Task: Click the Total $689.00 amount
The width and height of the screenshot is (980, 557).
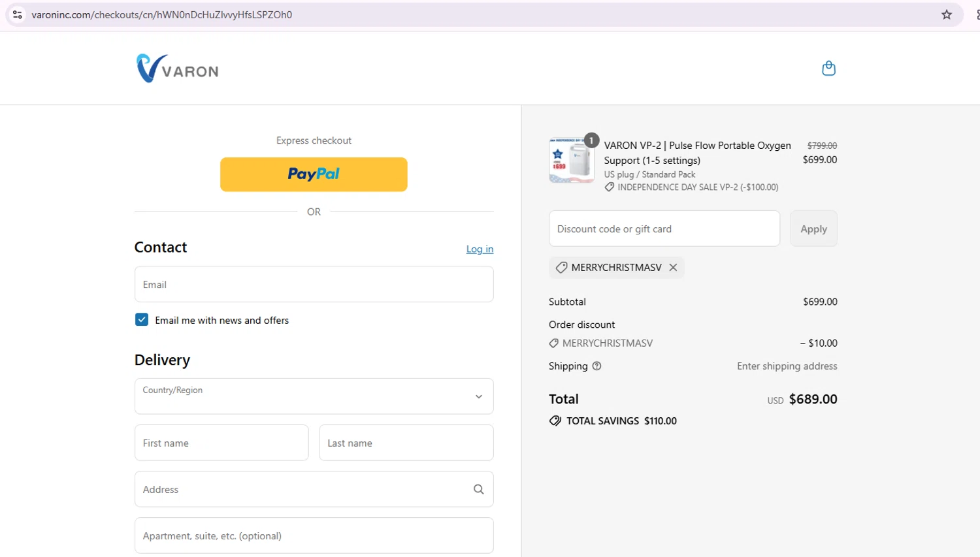Action: (x=813, y=399)
